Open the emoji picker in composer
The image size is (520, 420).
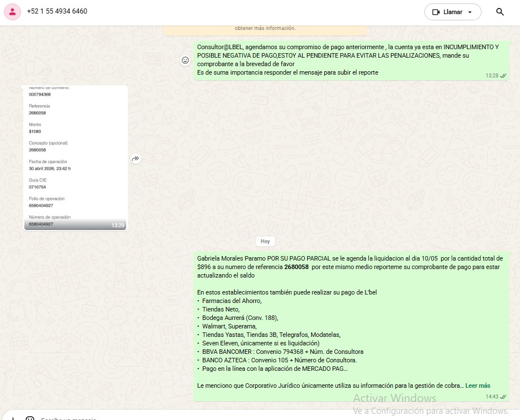(30, 418)
